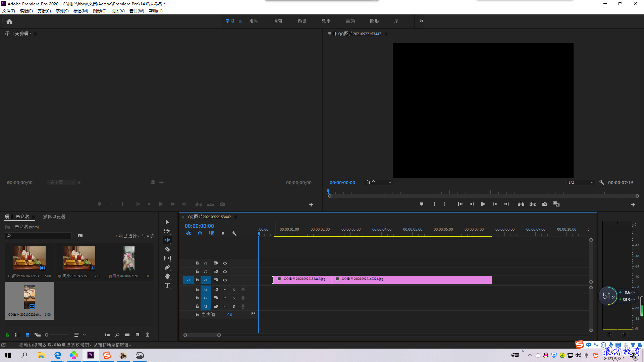Switch Project panel to List view

pyautogui.click(x=17, y=335)
